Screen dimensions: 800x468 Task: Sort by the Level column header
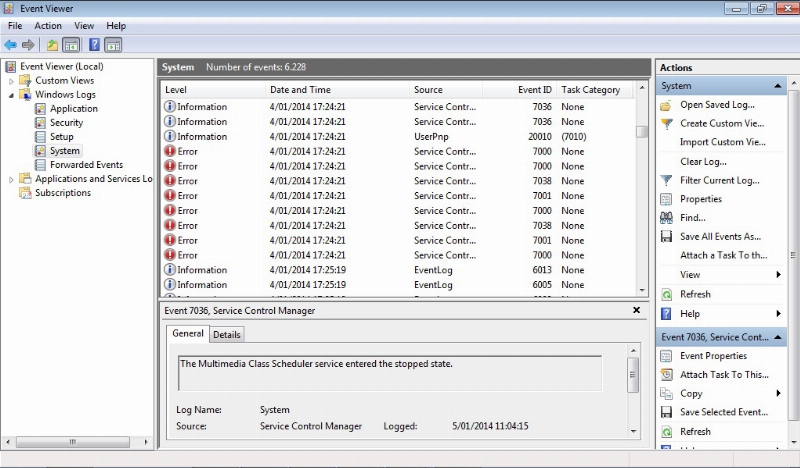pyautogui.click(x=213, y=89)
